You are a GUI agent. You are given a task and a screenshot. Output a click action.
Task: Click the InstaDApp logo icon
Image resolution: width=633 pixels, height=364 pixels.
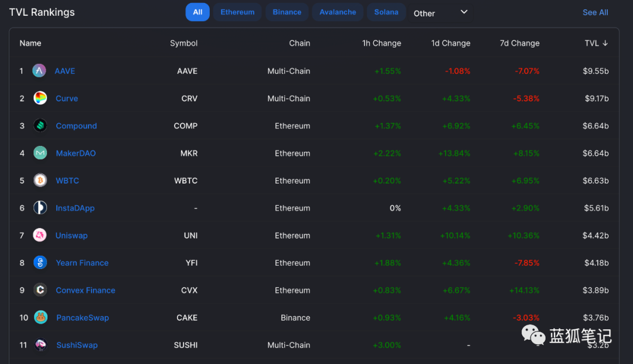pos(40,208)
